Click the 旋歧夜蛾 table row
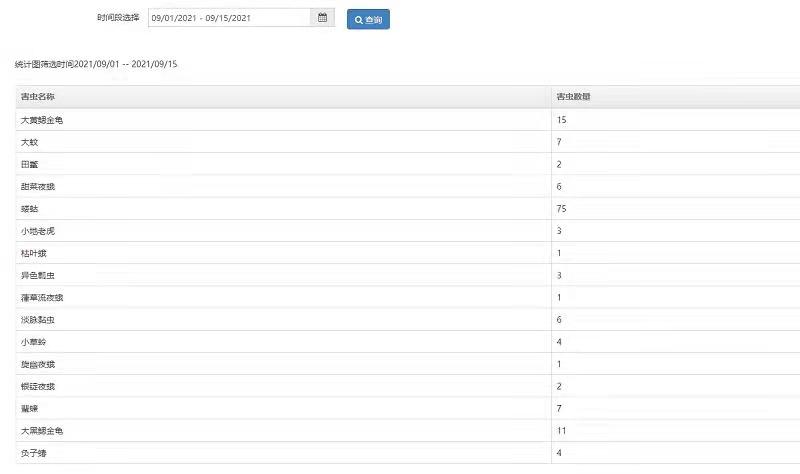The height and width of the screenshot is (474, 800). pyautogui.click(x=39, y=364)
